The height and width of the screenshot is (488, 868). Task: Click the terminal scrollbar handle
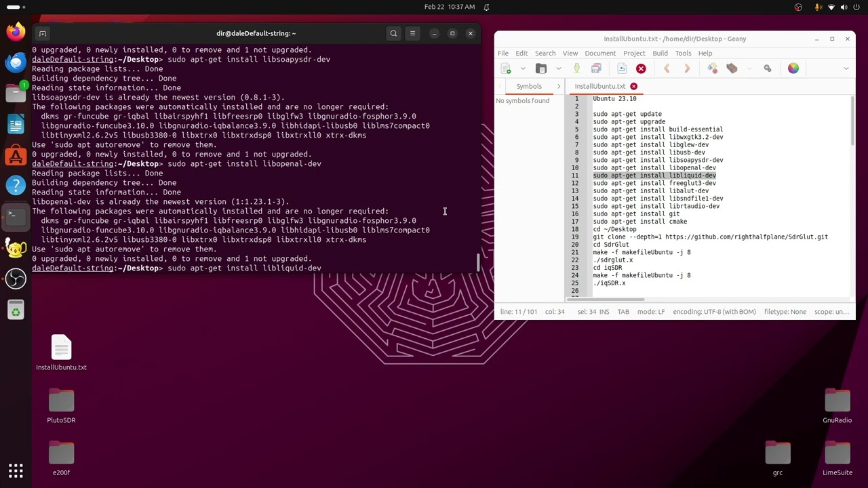click(x=478, y=262)
